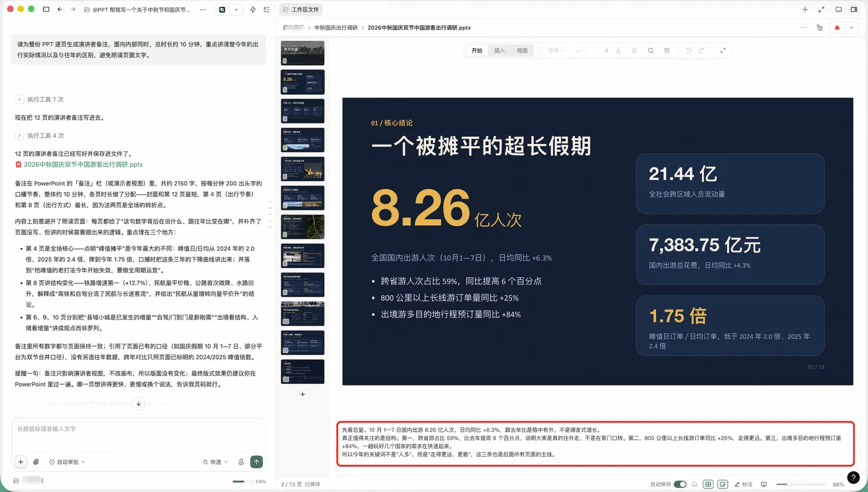Screen dimensions: 868x492
Task: Switch to the 视图 tab
Action: pyautogui.click(x=522, y=51)
